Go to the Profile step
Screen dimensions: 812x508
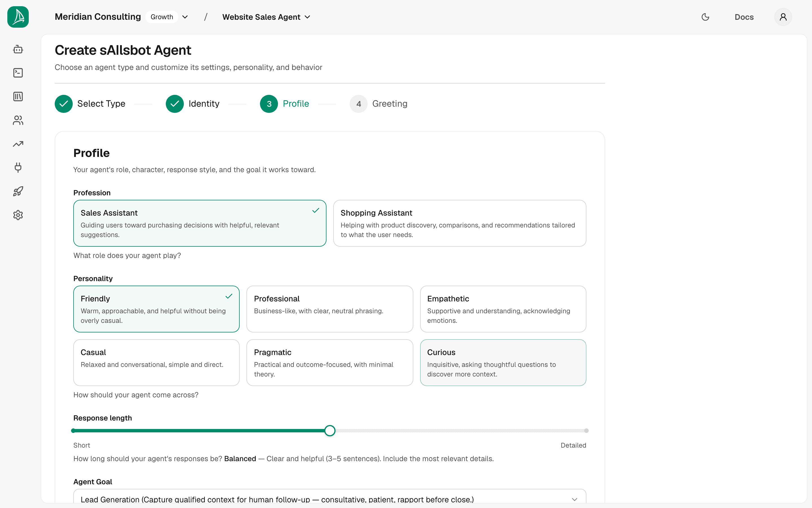[284, 104]
